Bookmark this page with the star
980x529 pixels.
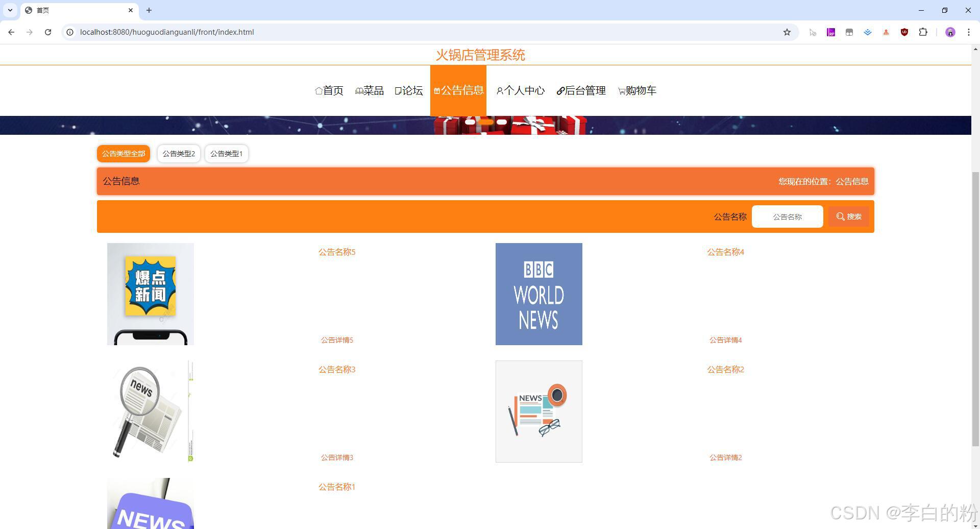[787, 32]
